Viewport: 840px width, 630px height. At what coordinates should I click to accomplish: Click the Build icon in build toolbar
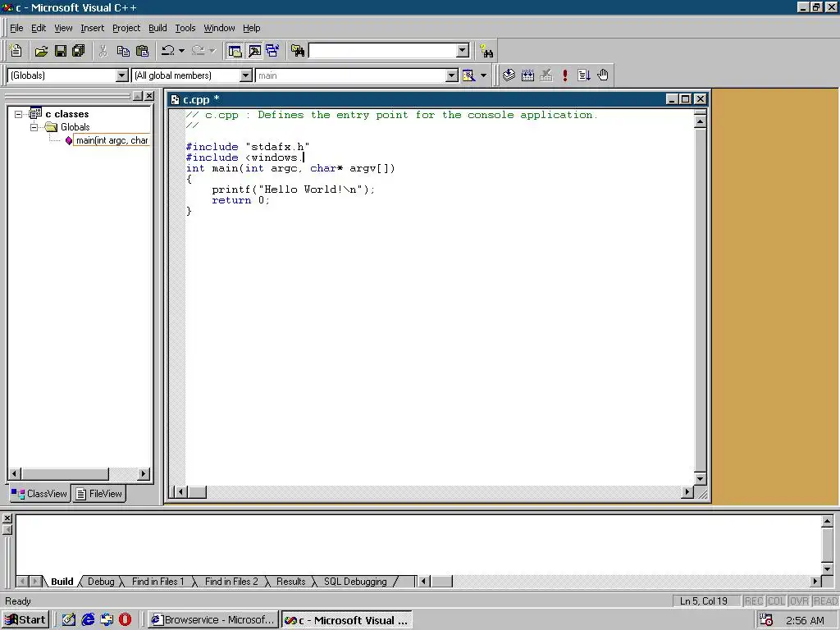(x=527, y=75)
